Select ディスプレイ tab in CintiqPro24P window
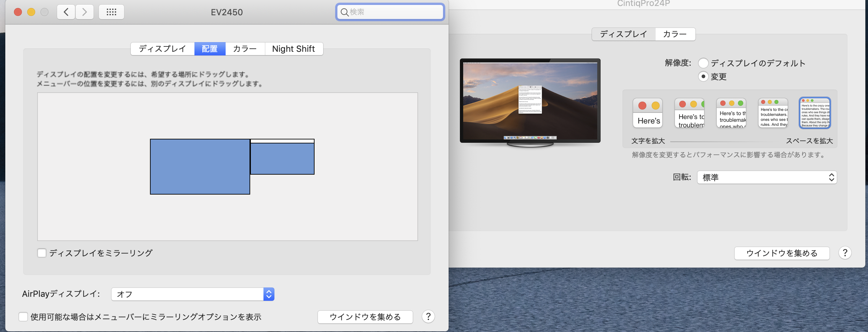The image size is (868, 332). pyautogui.click(x=624, y=34)
